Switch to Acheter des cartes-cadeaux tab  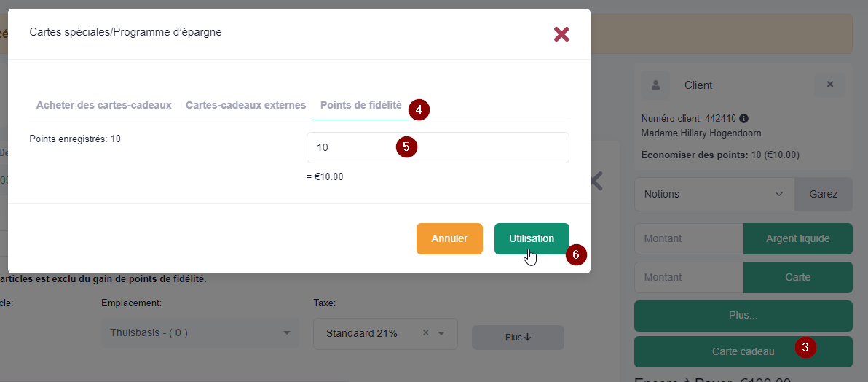pyautogui.click(x=103, y=105)
